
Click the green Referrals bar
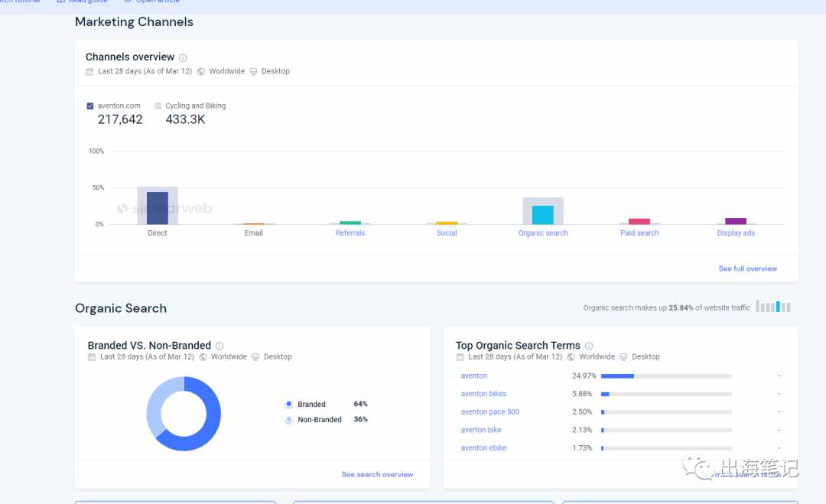(x=350, y=223)
